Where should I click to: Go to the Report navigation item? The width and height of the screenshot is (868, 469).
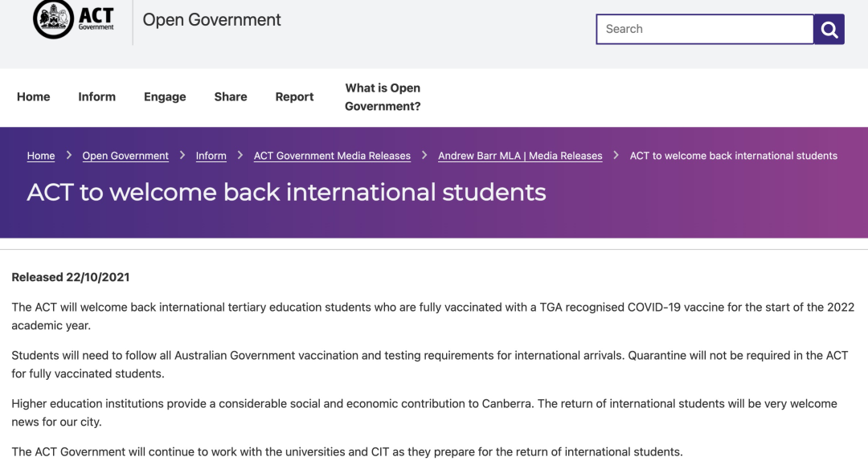pyautogui.click(x=294, y=97)
